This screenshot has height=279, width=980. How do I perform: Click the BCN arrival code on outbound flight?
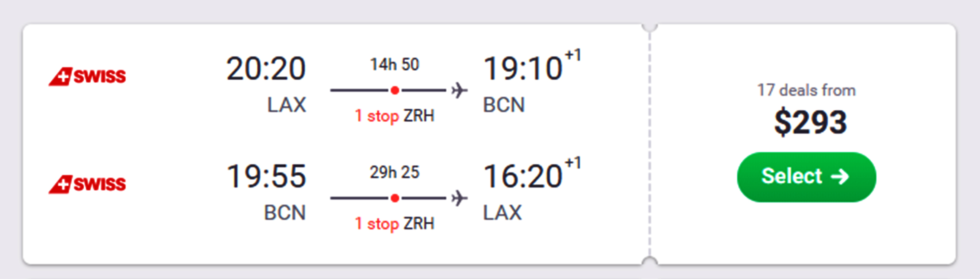tap(504, 105)
